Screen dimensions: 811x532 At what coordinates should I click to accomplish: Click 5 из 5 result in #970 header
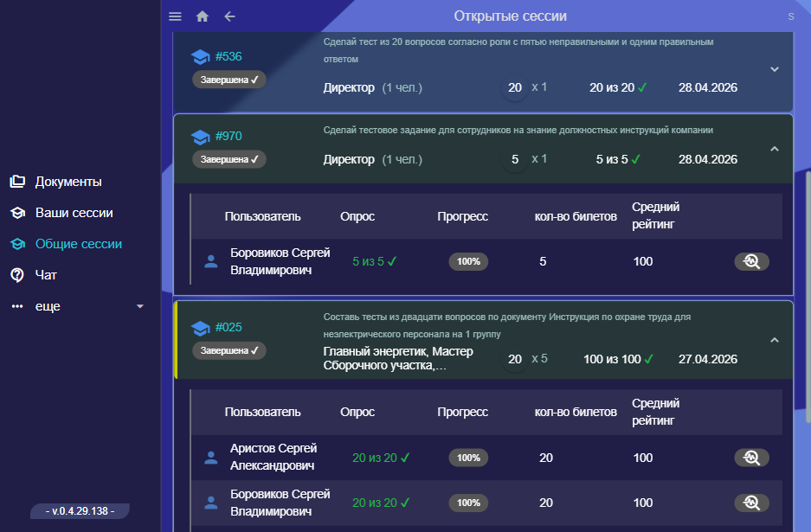(618, 159)
